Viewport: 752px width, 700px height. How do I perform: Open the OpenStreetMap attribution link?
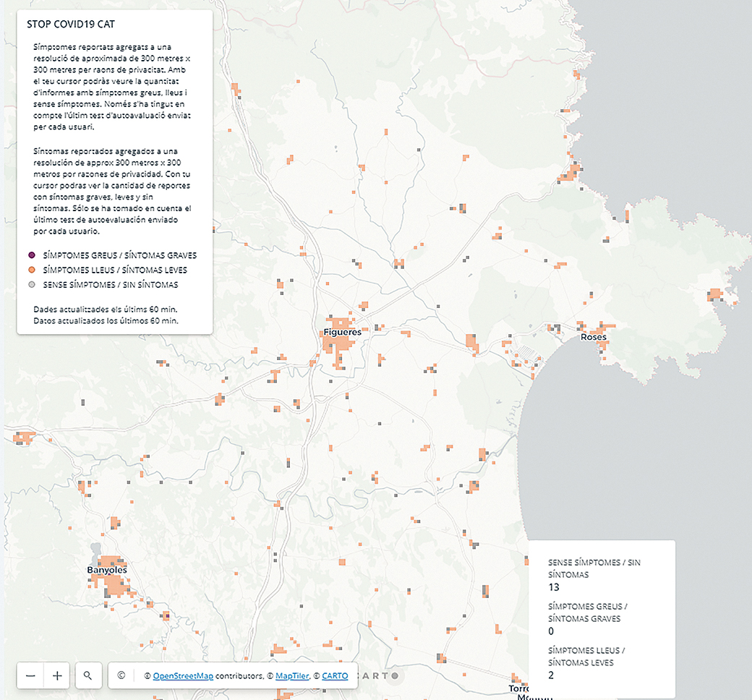(183, 676)
